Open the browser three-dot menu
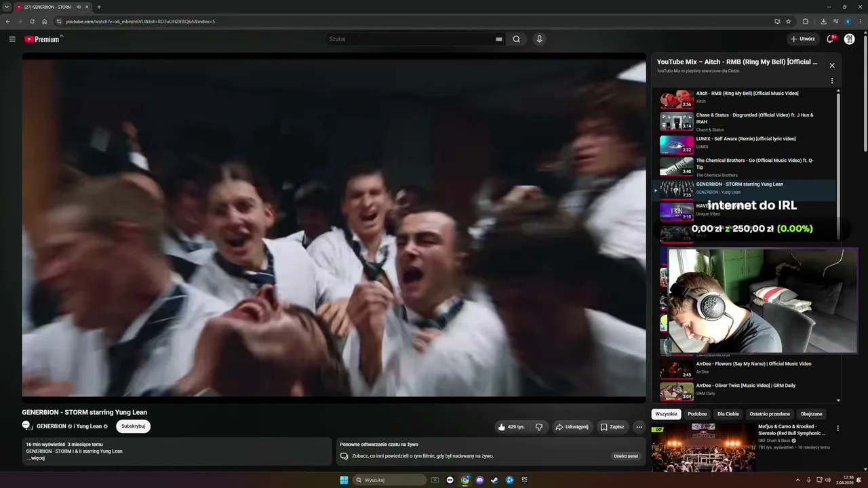Image resolution: width=868 pixels, height=488 pixels. [860, 22]
